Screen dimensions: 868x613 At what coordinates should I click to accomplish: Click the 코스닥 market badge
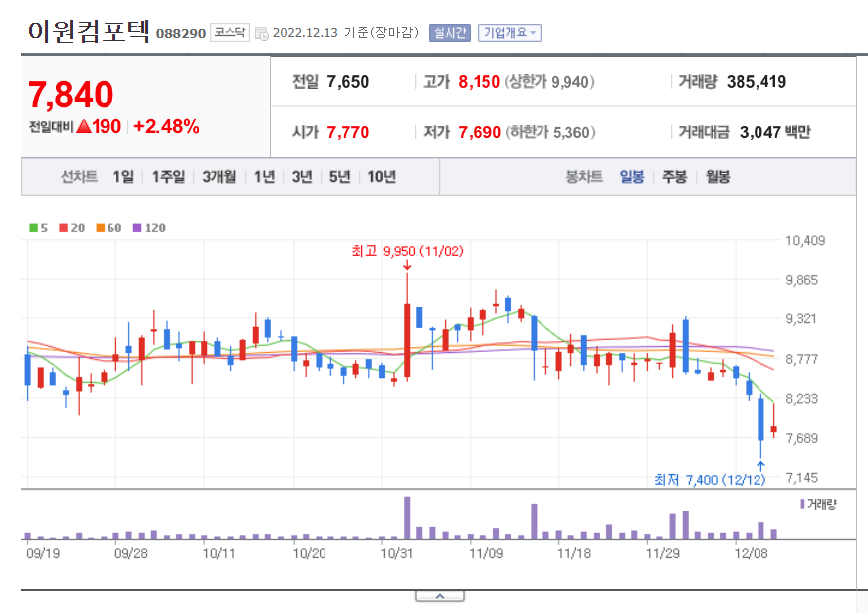230,32
